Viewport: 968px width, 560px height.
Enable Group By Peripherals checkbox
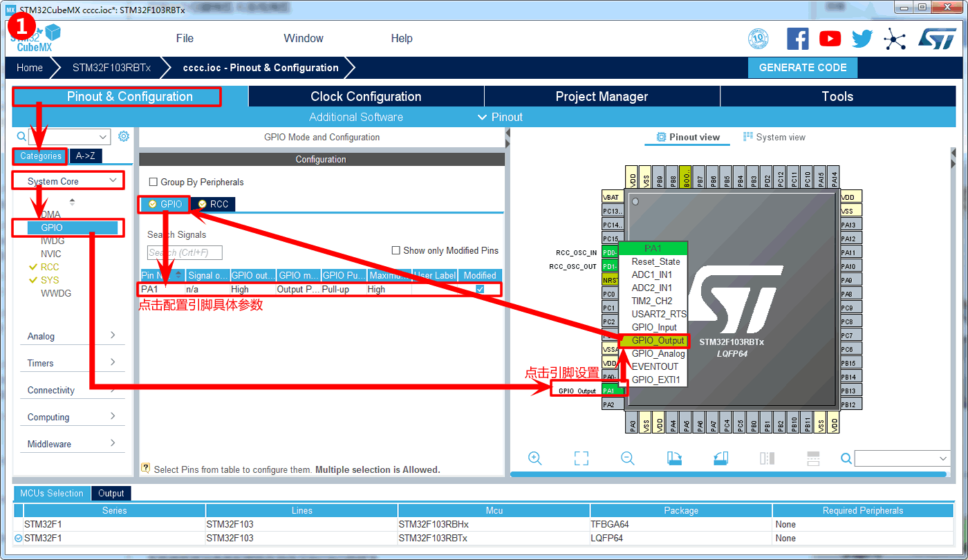coord(153,183)
